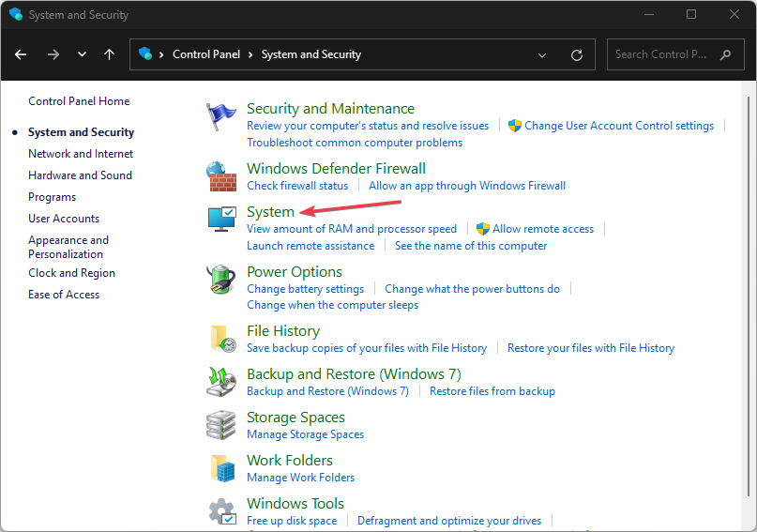Open Control Panel Home
757x532 pixels.
click(79, 101)
